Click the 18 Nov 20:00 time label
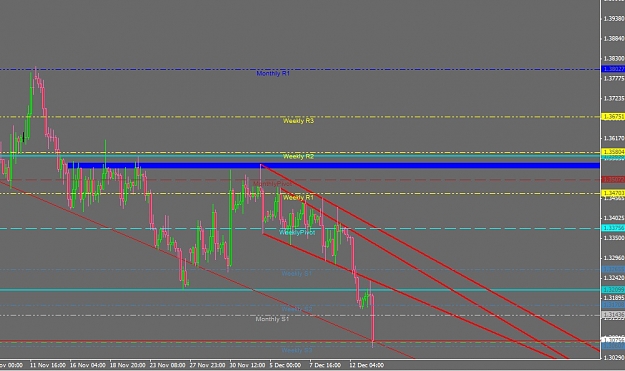 click(x=128, y=365)
